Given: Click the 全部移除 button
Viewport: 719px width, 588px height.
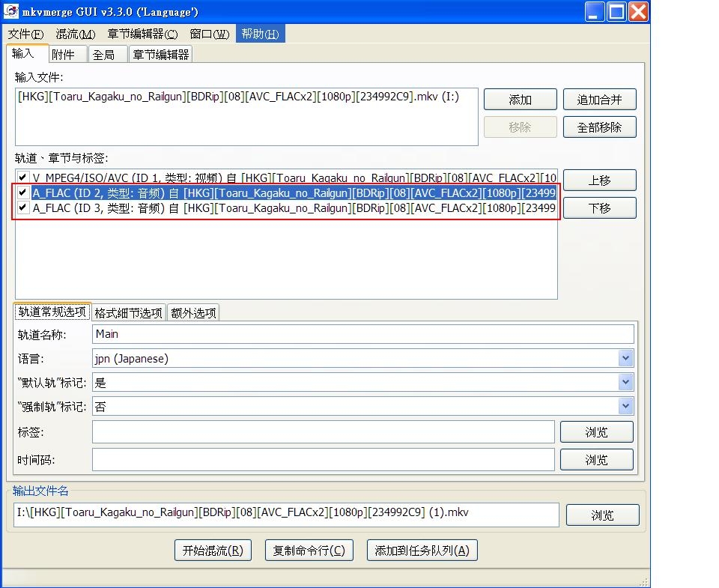Looking at the screenshot, I should [599, 127].
